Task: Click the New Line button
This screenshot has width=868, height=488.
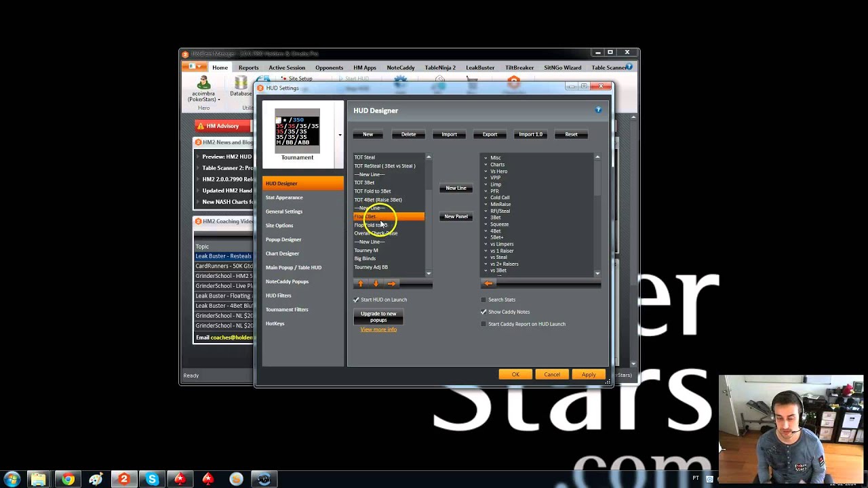Action: [456, 188]
